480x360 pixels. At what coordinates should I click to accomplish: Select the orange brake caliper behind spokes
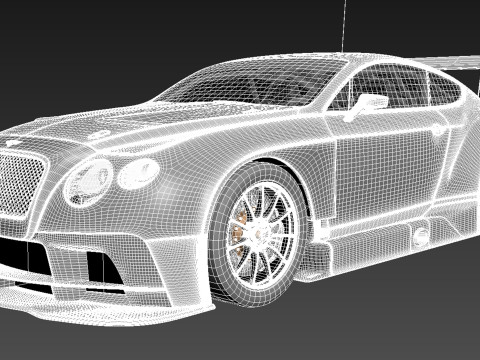click(x=240, y=232)
